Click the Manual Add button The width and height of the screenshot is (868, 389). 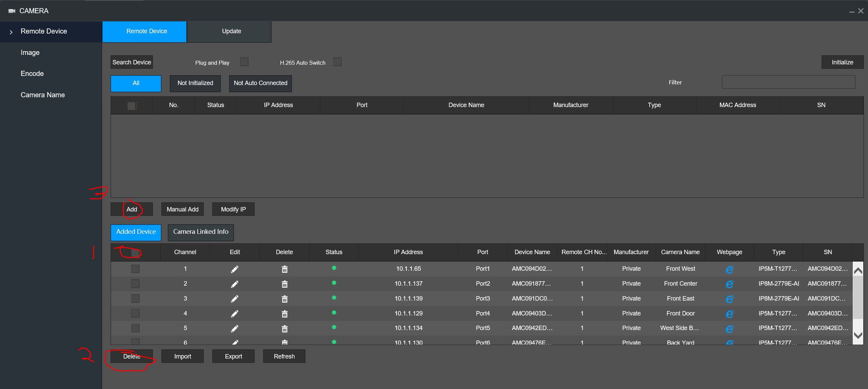click(182, 209)
